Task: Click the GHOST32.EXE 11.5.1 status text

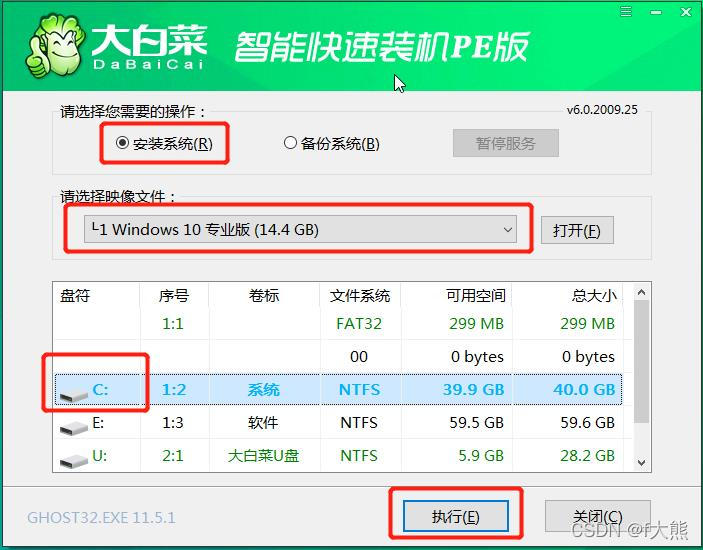Action: (101, 518)
